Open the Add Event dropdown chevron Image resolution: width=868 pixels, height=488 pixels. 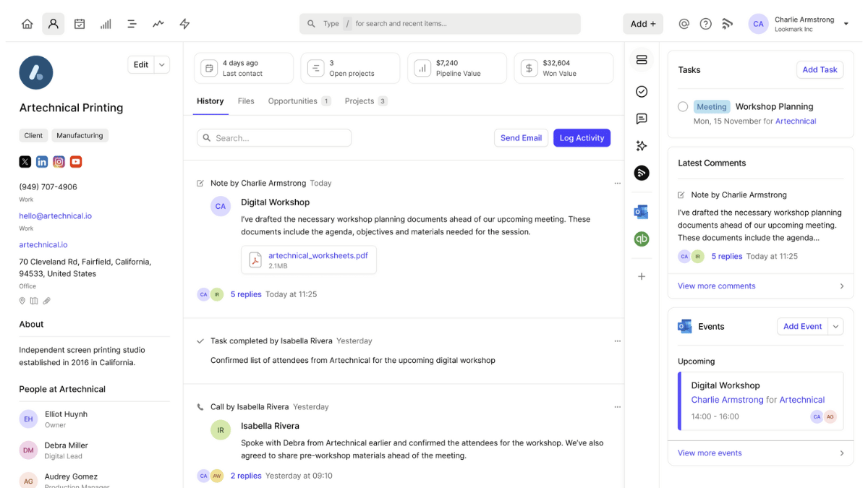[x=835, y=327]
